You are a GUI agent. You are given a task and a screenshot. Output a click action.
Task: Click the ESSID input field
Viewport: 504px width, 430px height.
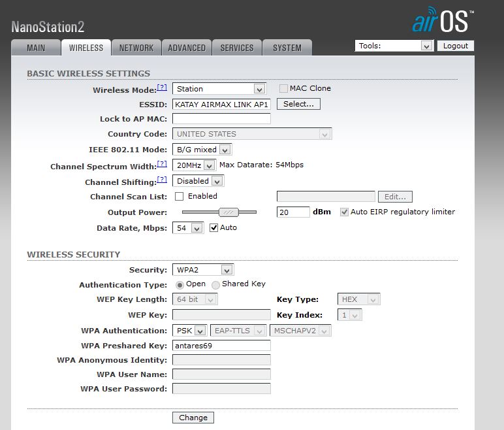pos(221,105)
